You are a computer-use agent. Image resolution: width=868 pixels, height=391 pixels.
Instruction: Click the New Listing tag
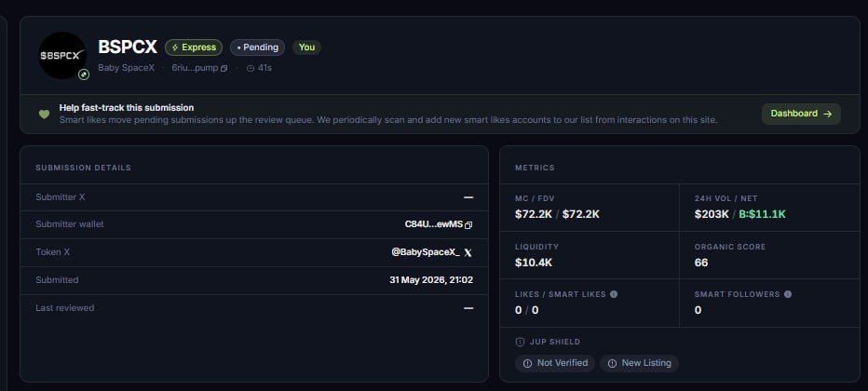(x=639, y=363)
